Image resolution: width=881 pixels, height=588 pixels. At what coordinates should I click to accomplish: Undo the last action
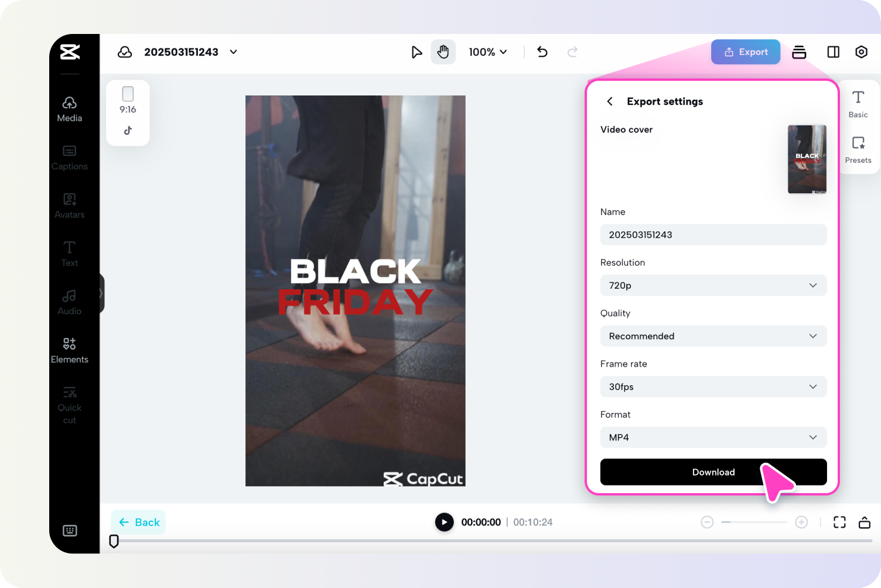click(x=542, y=52)
